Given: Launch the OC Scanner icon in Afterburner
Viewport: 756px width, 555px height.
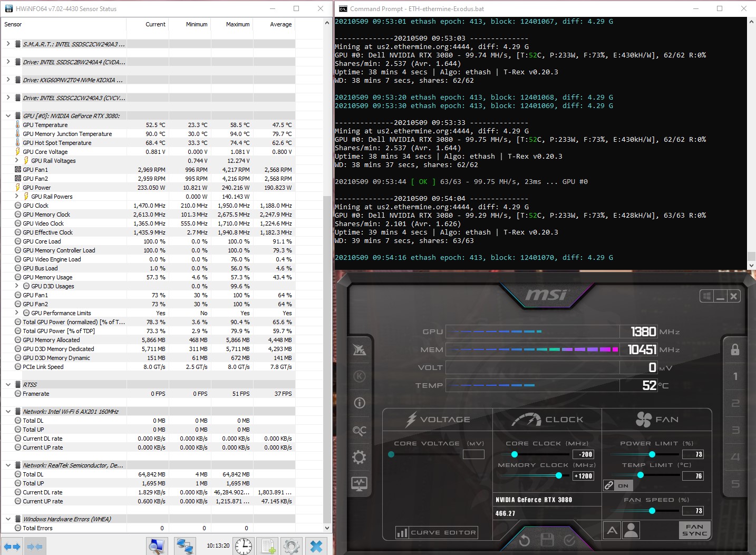Looking at the screenshot, I should [360, 431].
